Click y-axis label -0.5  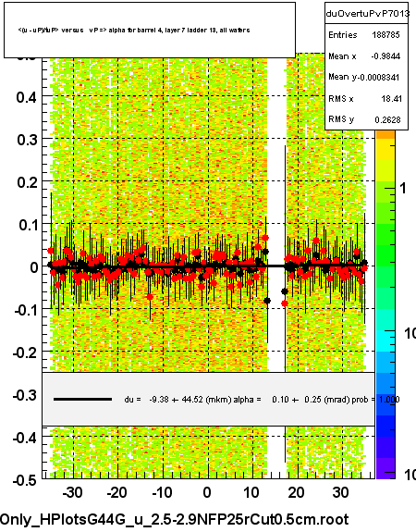[24, 480]
